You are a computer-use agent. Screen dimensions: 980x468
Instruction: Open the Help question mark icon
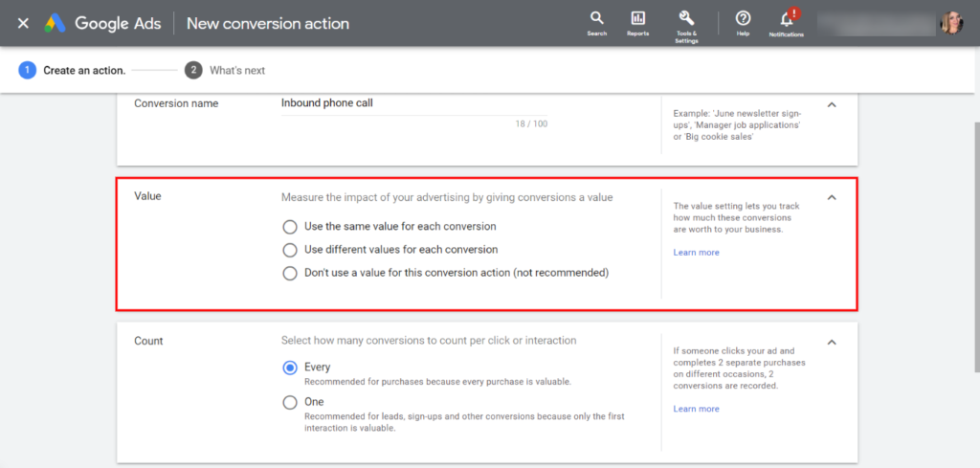pyautogui.click(x=743, y=23)
